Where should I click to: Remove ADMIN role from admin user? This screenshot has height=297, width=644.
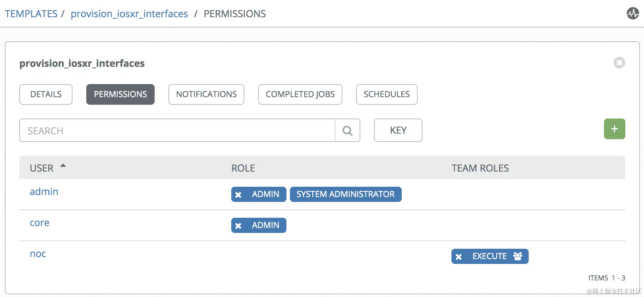238,195
